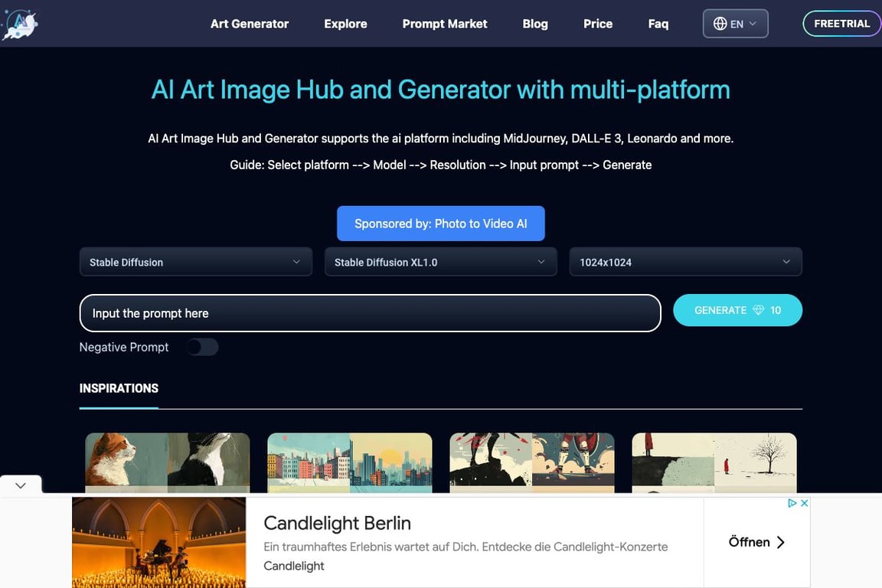This screenshot has width=882, height=588.
Task: Open the cats inspiration thumbnail
Action: [167, 462]
